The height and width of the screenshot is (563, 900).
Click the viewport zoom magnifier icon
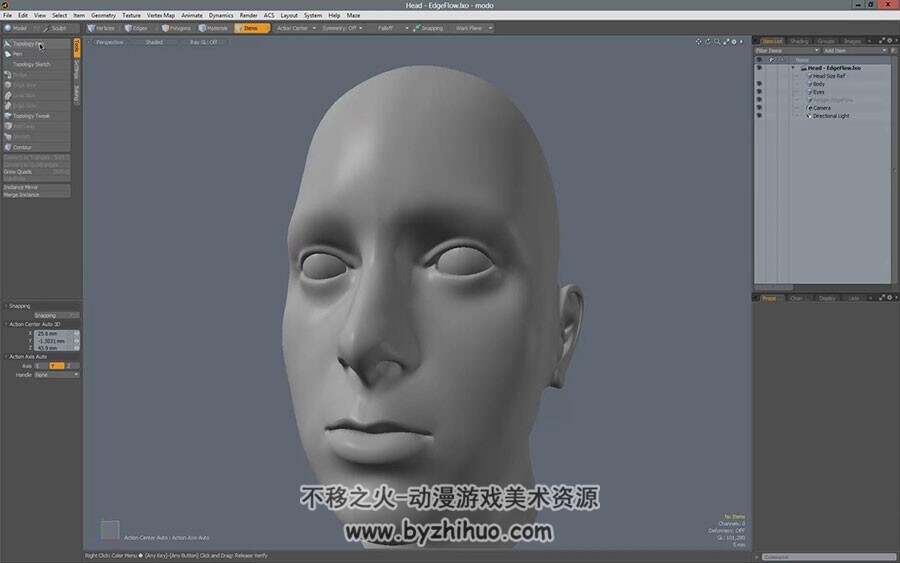pyautogui.click(x=717, y=42)
